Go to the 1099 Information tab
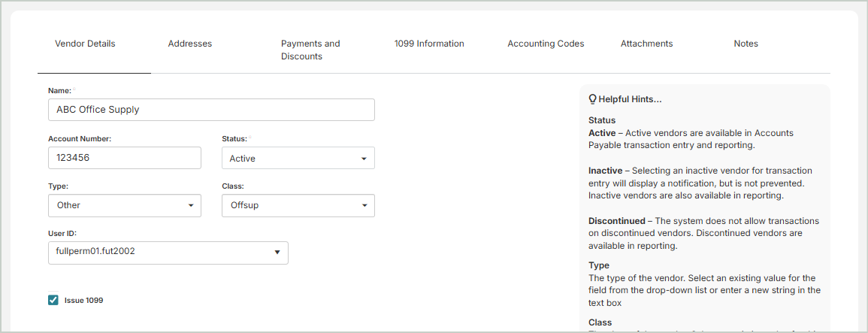Viewport: 868px width, 333px height. point(429,44)
